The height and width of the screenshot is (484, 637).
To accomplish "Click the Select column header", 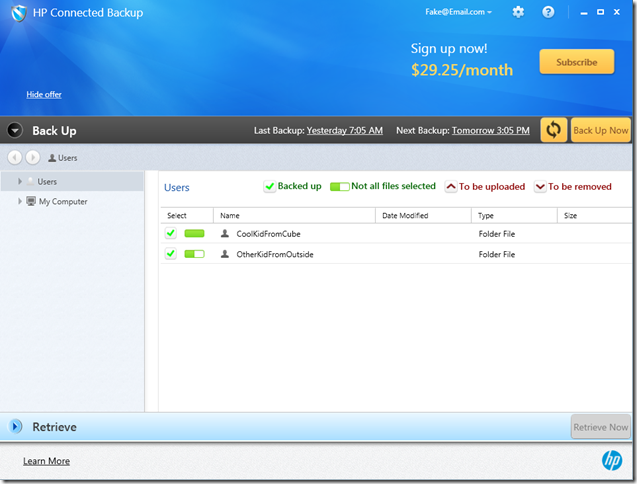I will click(x=187, y=215).
